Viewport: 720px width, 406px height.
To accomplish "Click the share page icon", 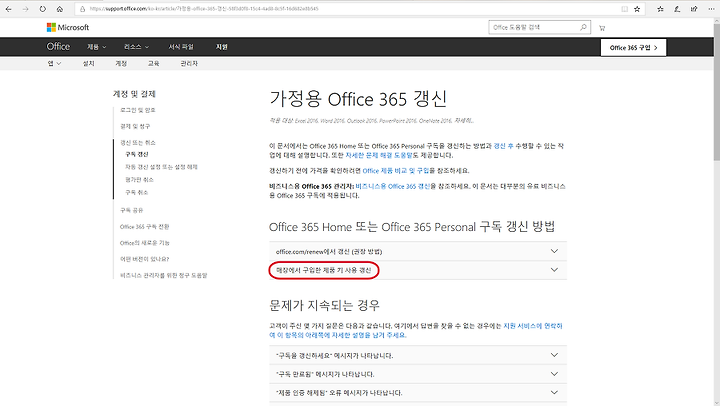I will click(x=694, y=9).
